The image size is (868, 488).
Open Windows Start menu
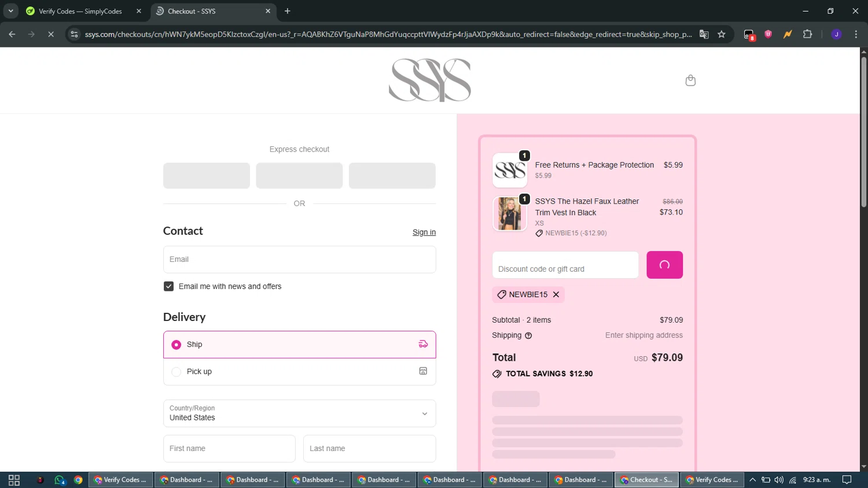point(14,480)
